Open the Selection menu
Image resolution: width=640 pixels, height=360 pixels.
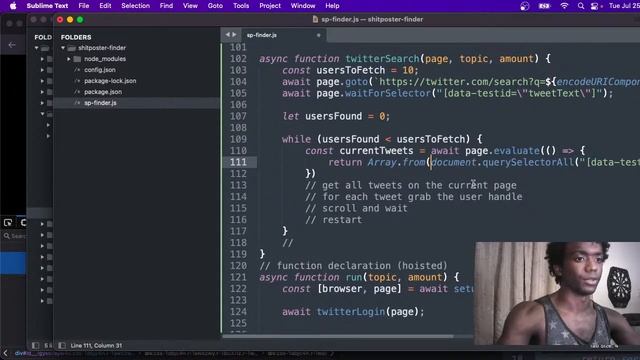pyautogui.click(x=136, y=6)
